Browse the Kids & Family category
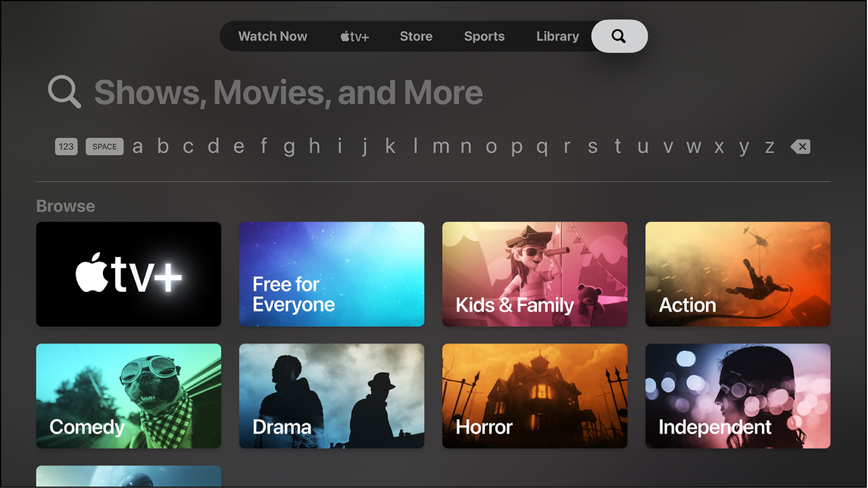Image resolution: width=868 pixels, height=488 pixels. [534, 274]
